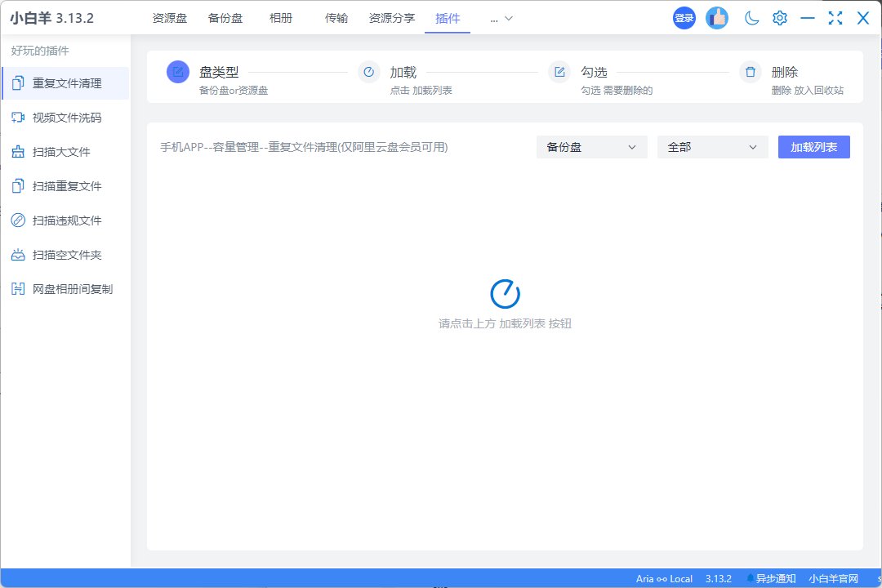
Task: Click the thumbs-up like icon in title bar
Action: [x=717, y=18]
